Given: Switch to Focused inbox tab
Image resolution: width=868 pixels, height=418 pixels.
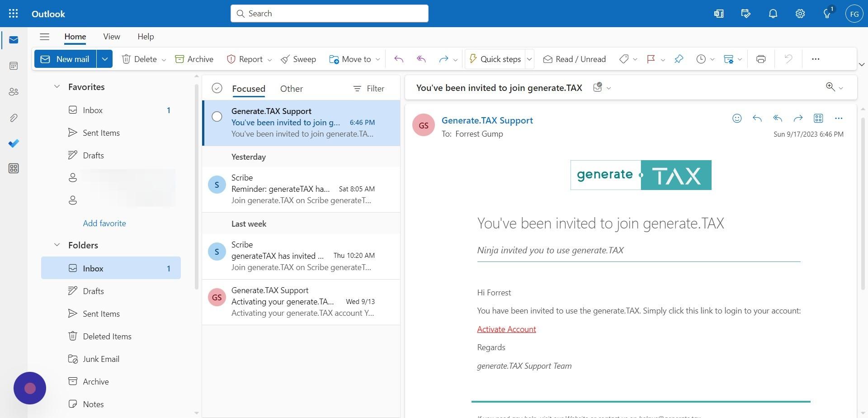Looking at the screenshot, I should pyautogui.click(x=249, y=89).
